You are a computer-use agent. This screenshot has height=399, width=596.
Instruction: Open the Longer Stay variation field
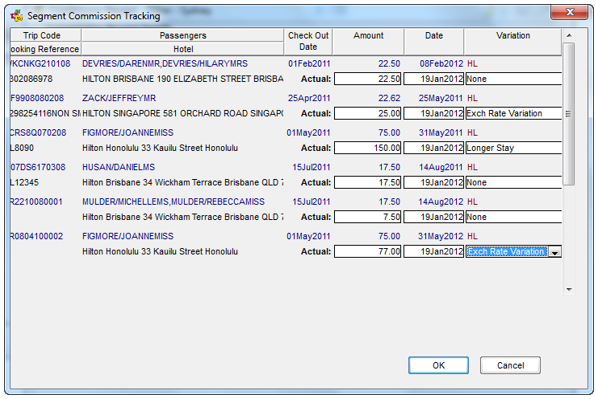pos(514,148)
